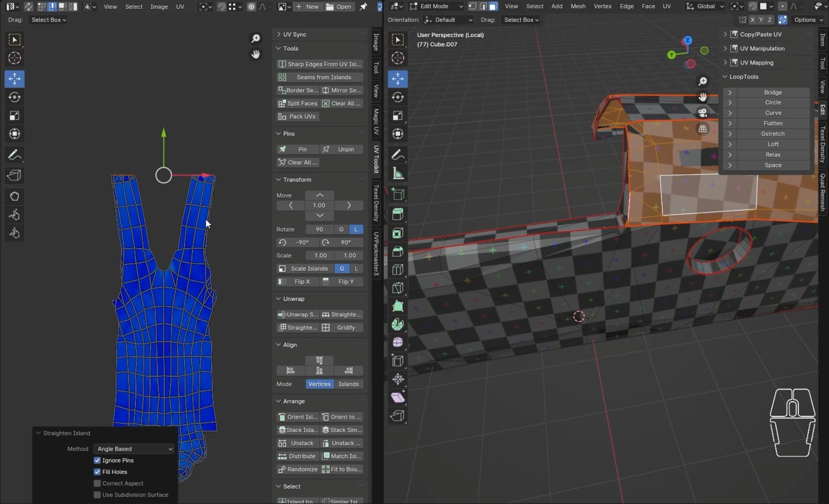Open the Vertex menu in 3D viewport
Screen dimensions: 829x504
click(x=602, y=6)
